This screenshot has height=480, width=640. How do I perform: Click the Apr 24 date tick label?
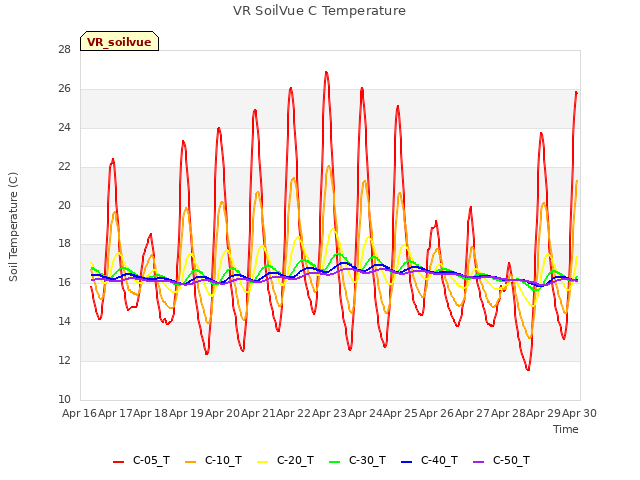pos(365,413)
